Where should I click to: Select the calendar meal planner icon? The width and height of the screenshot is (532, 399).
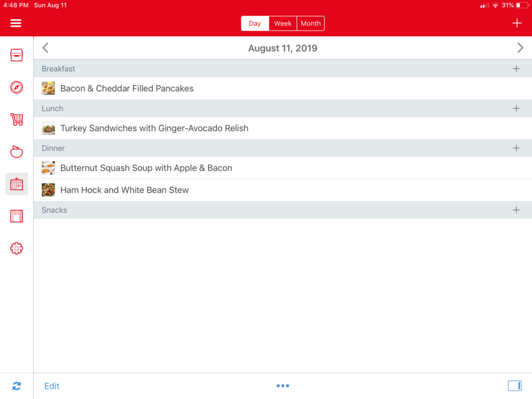(17, 184)
